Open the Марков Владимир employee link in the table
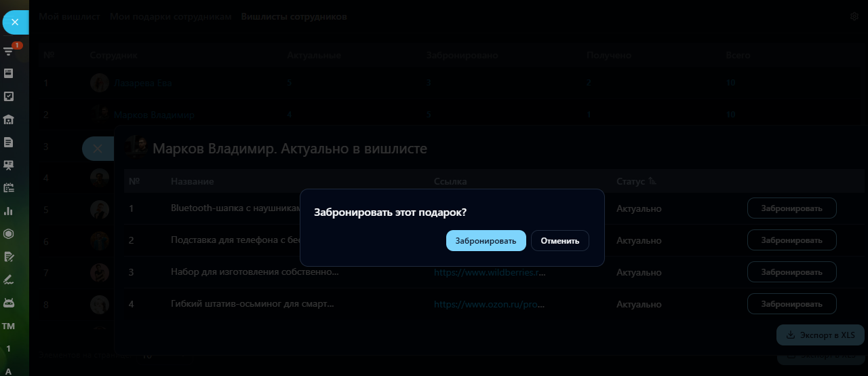This screenshot has width=868, height=376. [x=154, y=115]
